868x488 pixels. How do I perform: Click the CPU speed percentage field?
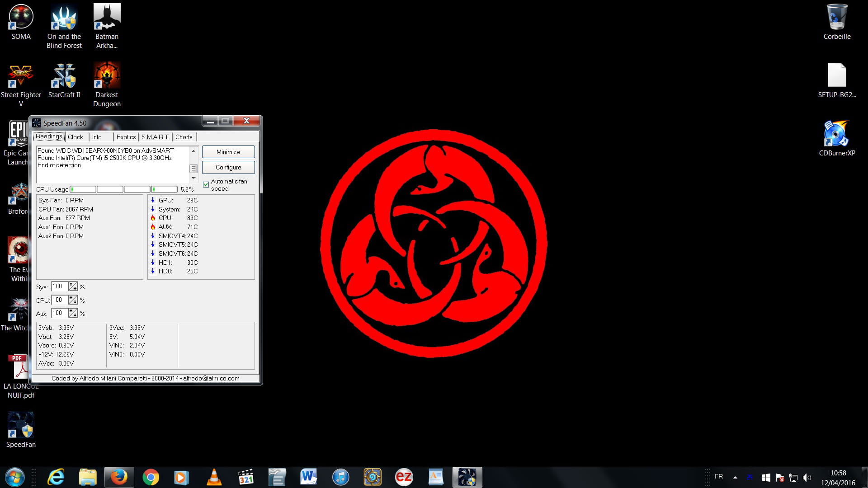pyautogui.click(x=59, y=300)
